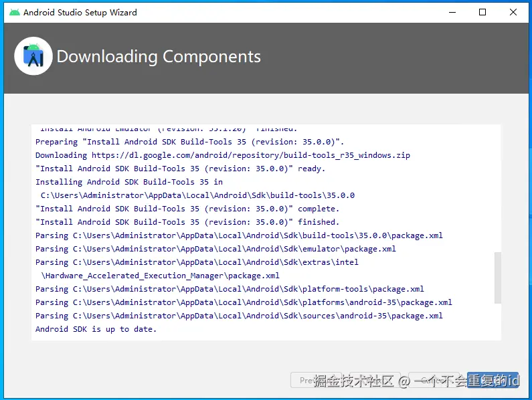Click the Parsing platform-tools\package.xml line
Image resolution: width=532 pixels, height=400 pixels.
coord(230,289)
